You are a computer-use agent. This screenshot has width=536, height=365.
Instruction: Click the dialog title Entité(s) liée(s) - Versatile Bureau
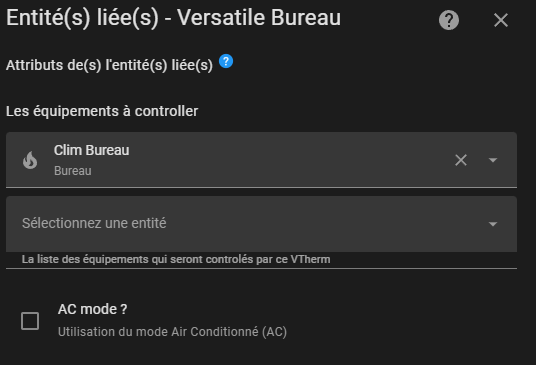(174, 18)
